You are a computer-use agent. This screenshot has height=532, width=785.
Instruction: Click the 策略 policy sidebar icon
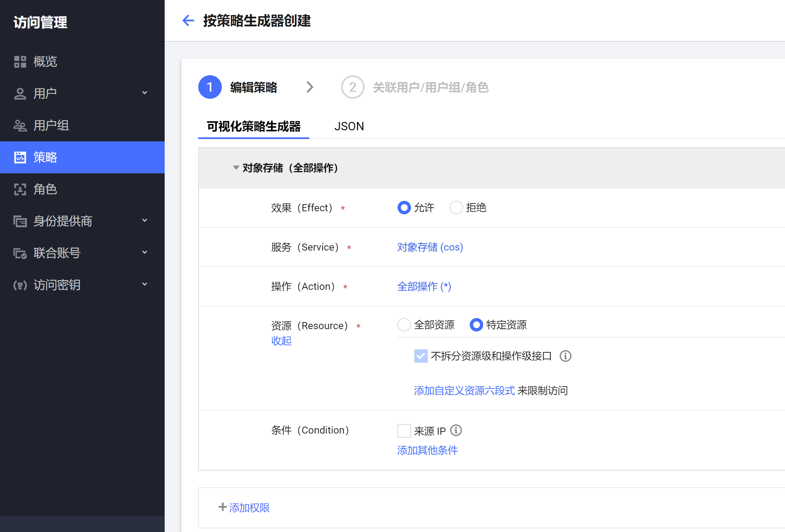[20, 158]
